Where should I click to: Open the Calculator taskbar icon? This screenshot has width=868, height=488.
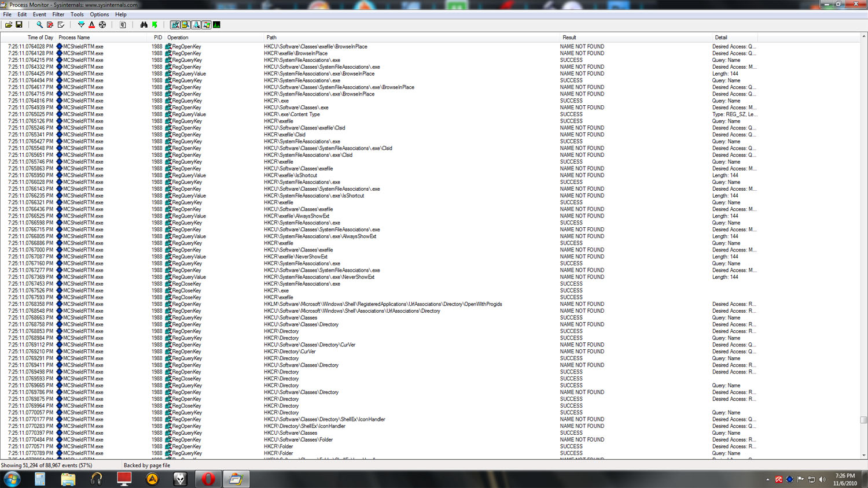click(40, 479)
